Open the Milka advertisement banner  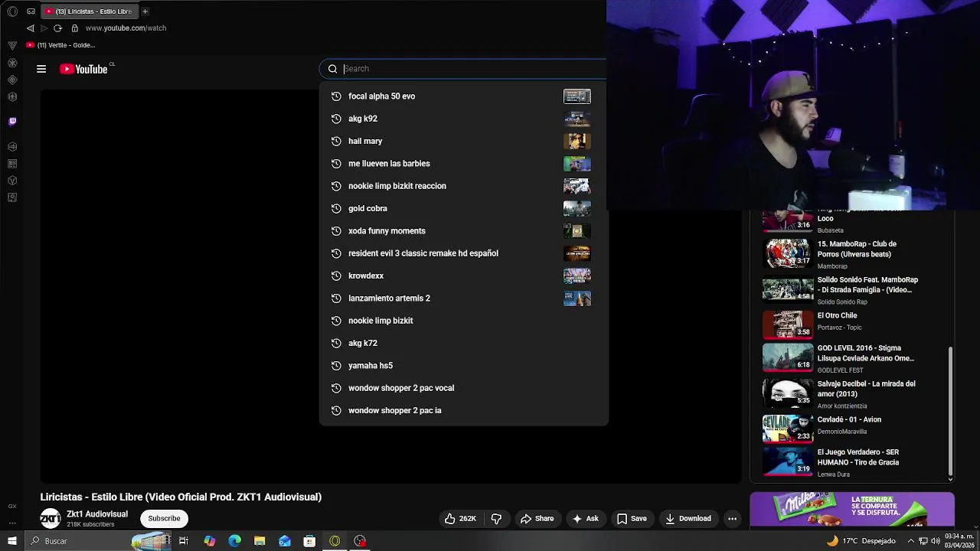[x=852, y=510]
